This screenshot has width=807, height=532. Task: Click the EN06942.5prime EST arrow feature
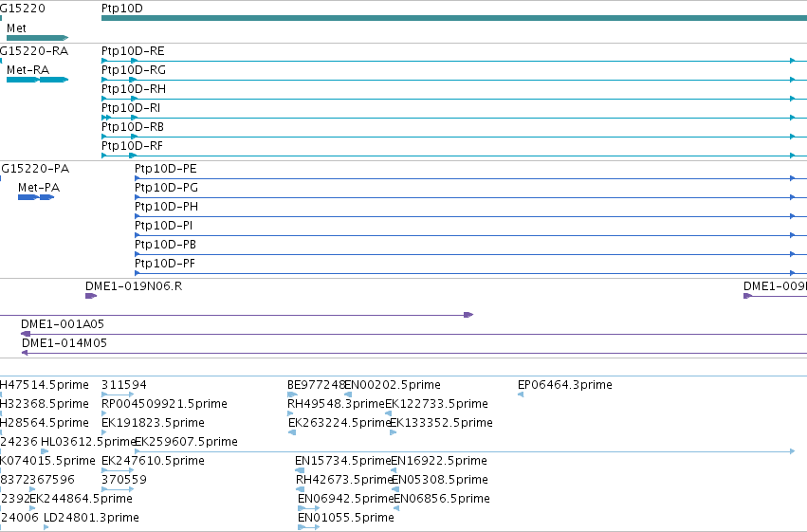point(309,508)
